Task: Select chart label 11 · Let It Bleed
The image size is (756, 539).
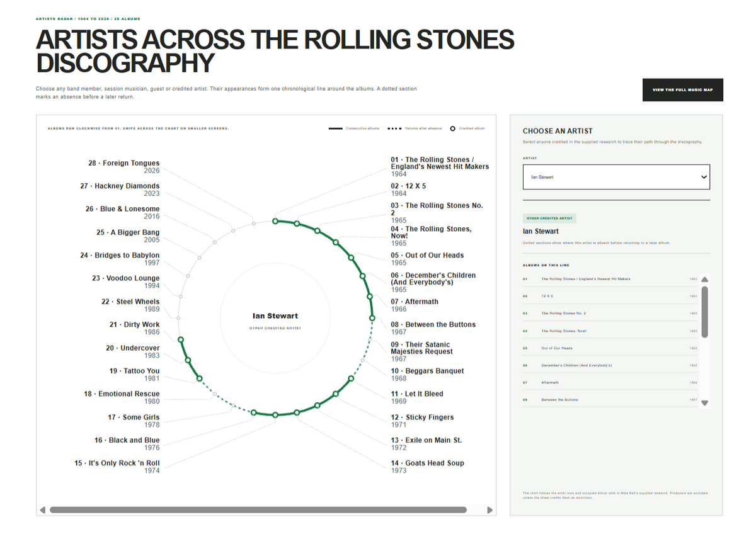Action: point(417,397)
